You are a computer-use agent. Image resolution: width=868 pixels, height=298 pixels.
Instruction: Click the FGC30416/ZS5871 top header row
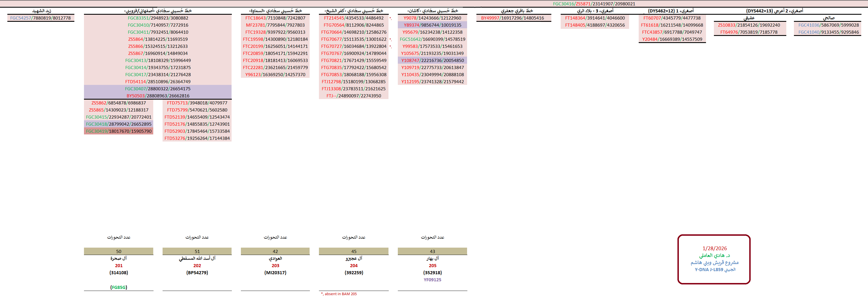[594, 4]
